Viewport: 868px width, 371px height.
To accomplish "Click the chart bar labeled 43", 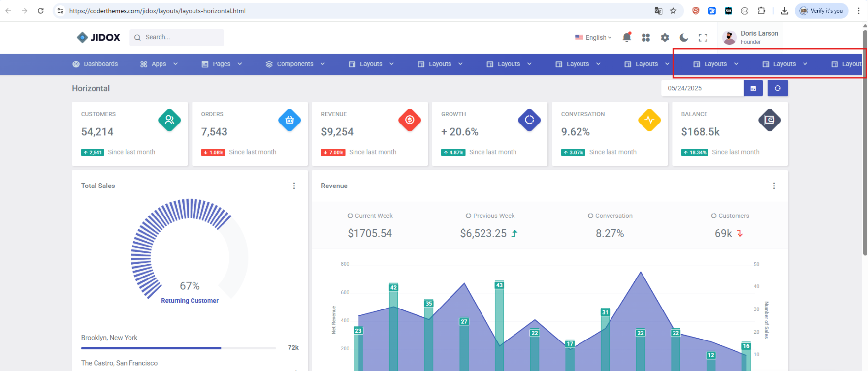I will (x=499, y=326).
